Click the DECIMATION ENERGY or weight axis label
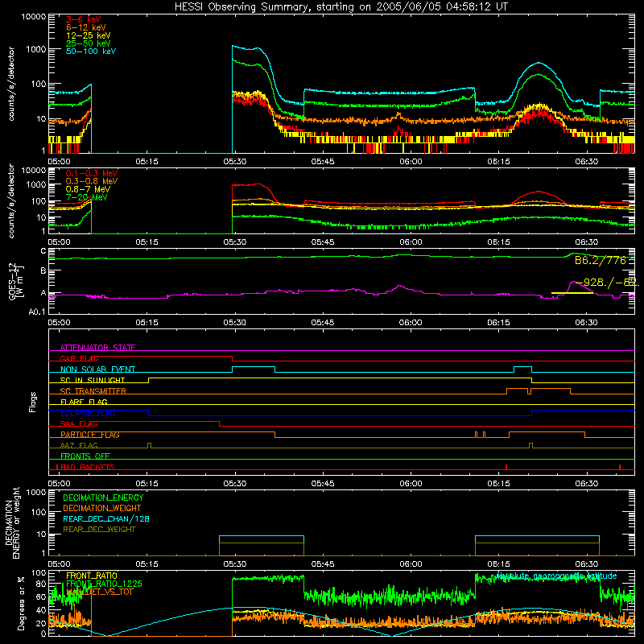Image resolution: width=644 pixels, height=644 pixels. tap(12, 522)
